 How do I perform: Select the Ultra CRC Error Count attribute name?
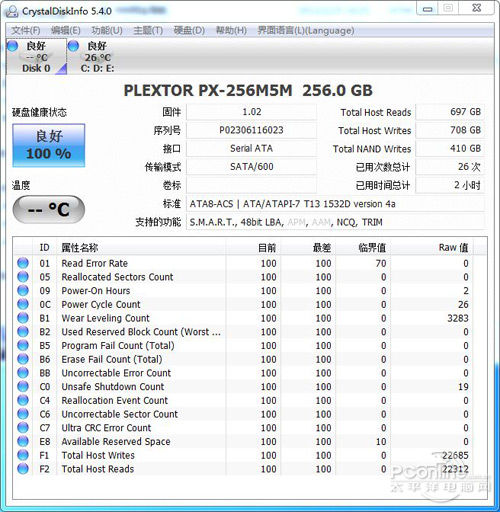tap(106, 428)
